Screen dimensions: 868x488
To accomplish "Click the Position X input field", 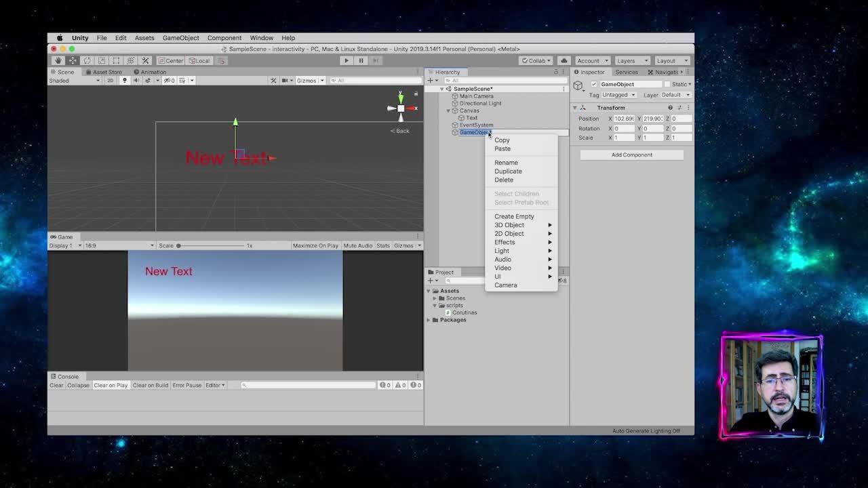I will (x=624, y=119).
